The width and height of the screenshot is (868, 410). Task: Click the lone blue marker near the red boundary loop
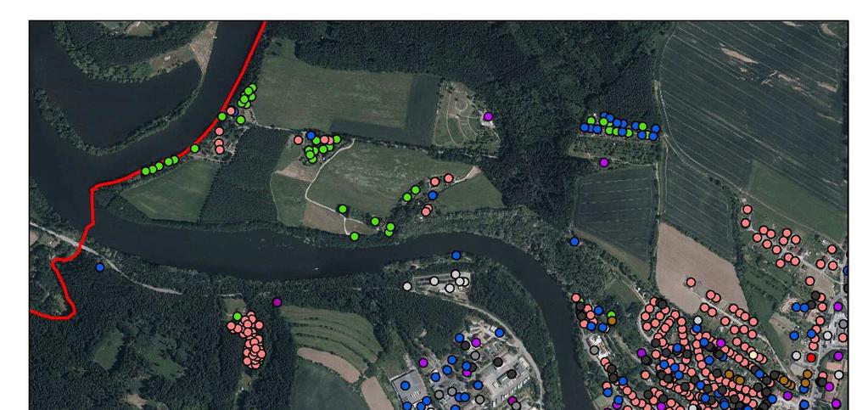tap(99, 267)
